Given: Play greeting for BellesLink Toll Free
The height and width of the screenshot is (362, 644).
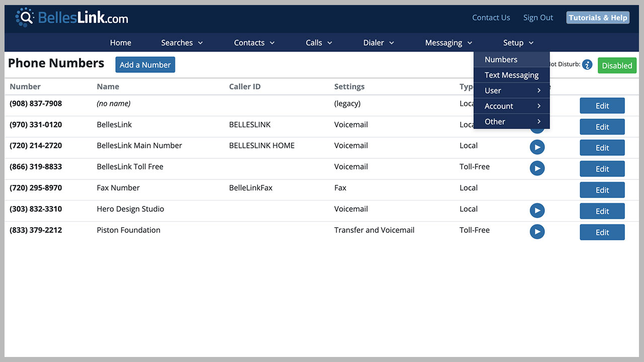Looking at the screenshot, I should (x=537, y=168).
